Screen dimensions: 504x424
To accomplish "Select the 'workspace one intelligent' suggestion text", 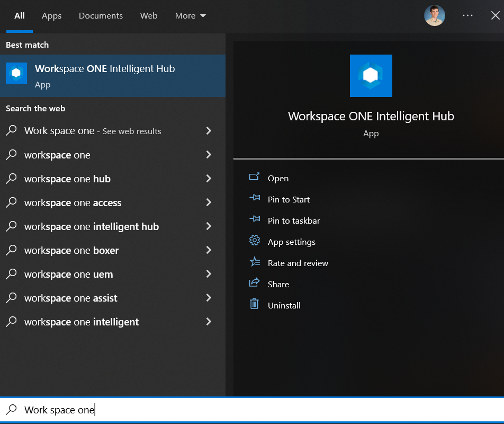I will 82,322.
